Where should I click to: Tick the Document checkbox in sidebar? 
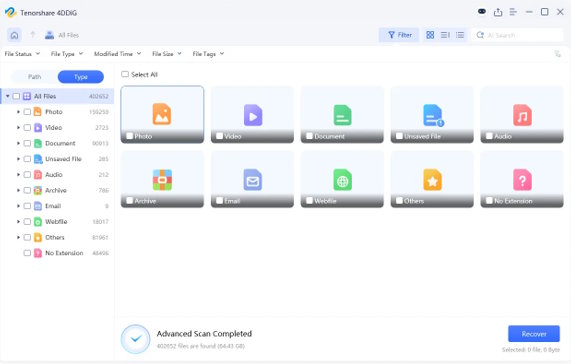(x=27, y=143)
